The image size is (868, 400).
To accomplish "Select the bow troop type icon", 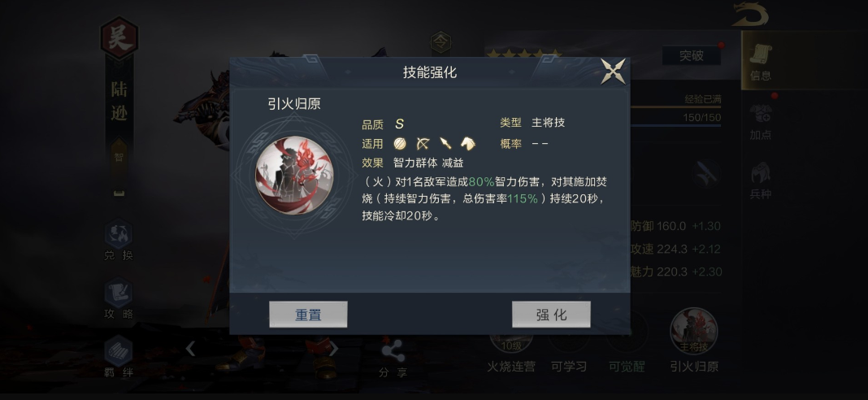I will [423, 144].
